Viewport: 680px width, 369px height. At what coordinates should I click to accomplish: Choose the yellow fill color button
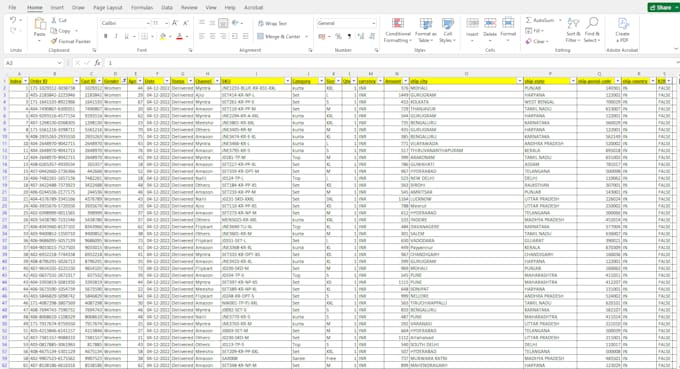[163, 36]
